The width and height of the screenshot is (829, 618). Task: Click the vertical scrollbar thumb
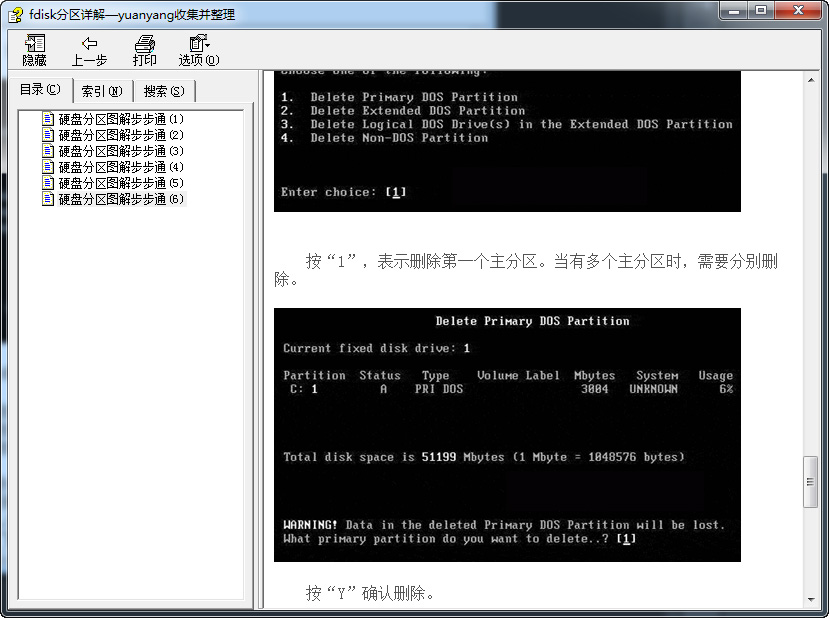click(810, 482)
